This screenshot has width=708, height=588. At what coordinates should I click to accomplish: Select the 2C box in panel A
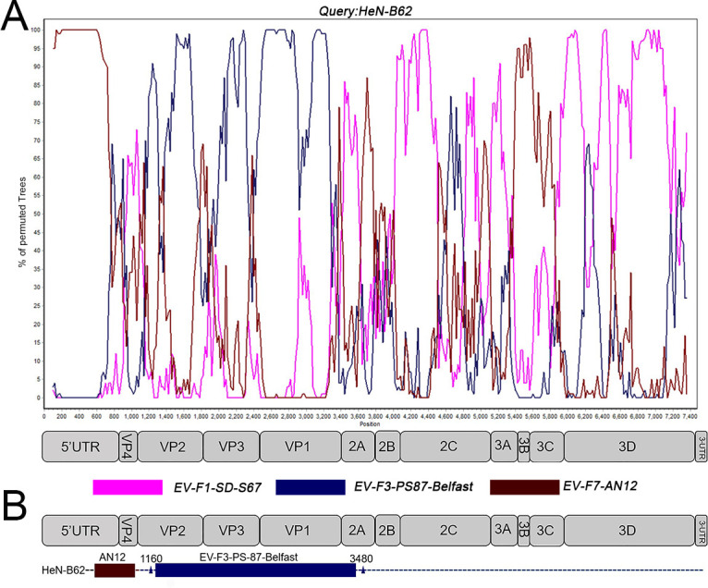(x=446, y=447)
